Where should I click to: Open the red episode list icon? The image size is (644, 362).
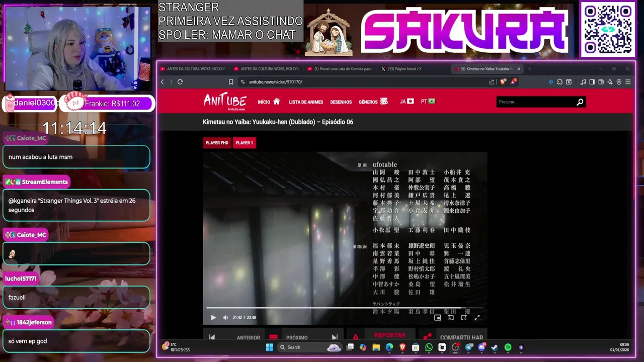(x=273, y=337)
